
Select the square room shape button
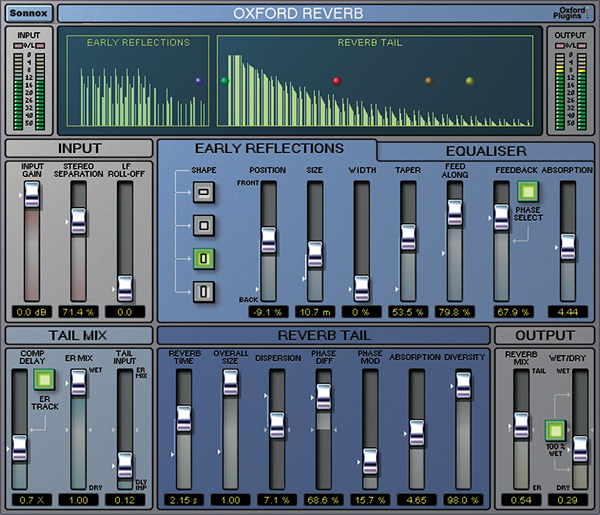[x=203, y=225]
